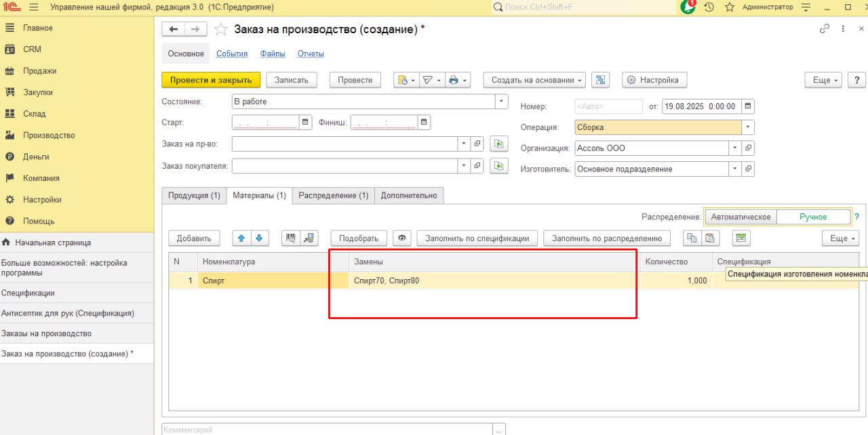
Task: Click the barcode scanner icon
Action: click(291, 238)
